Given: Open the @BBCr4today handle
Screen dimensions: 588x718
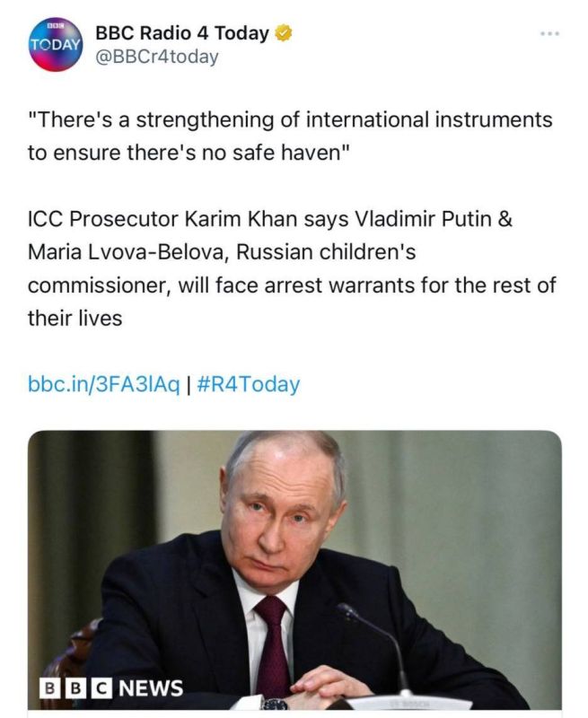Looking at the screenshot, I should 156,57.
